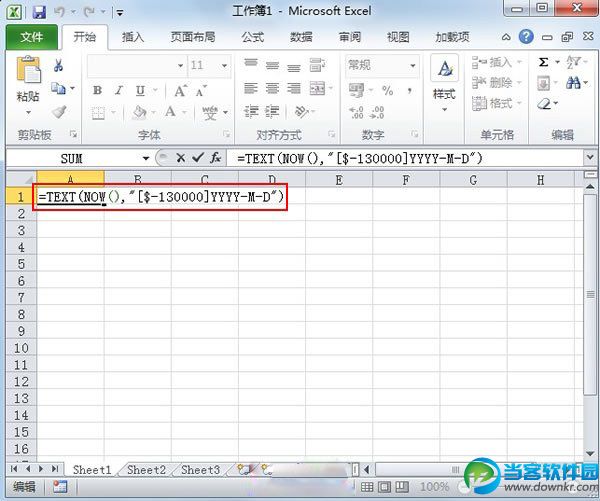Switch to the 页面布局 tab
The height and width of the screenshot is (501, 600).
[x=193, y=37]
